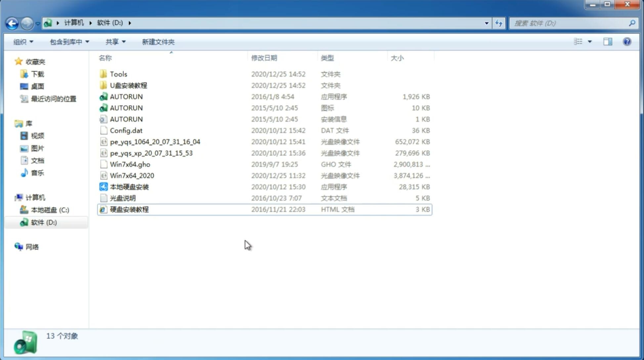Open 共享 dropdown menu
The image size is (644, 360).
[x=114, y=42]
